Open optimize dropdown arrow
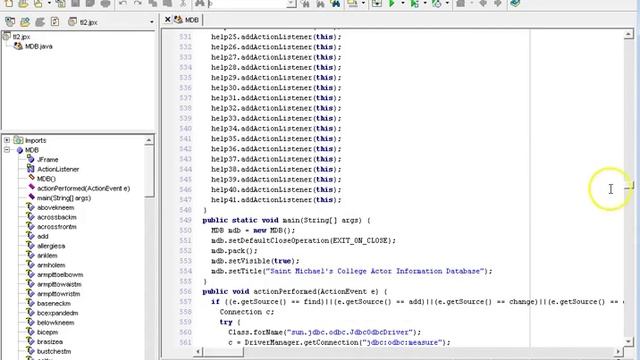 (x=447, y=4)
